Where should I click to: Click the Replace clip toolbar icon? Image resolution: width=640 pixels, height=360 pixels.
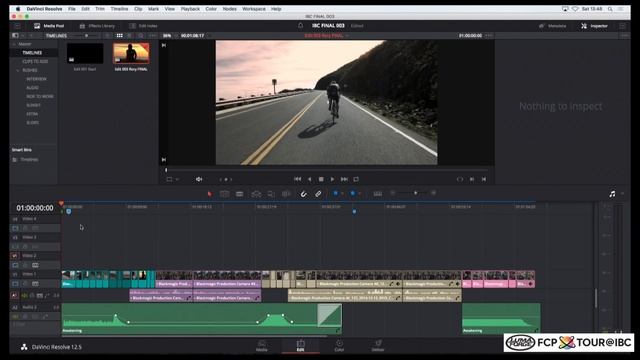[x=286, y=194]
